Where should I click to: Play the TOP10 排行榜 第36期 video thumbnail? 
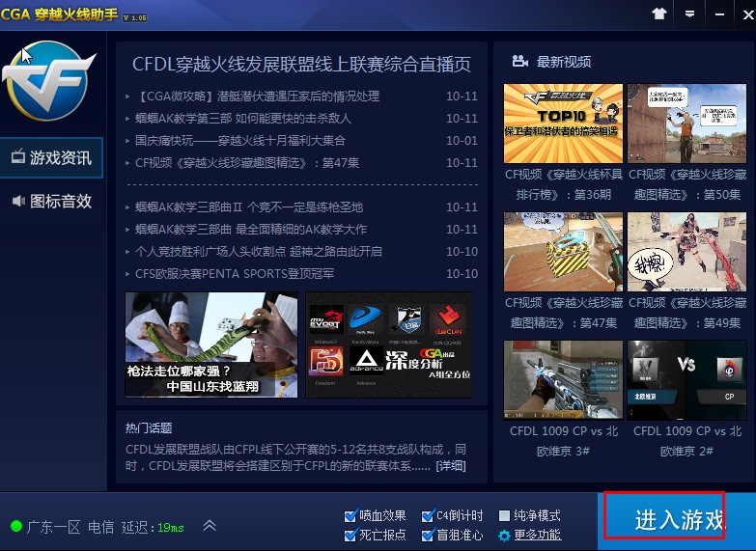(x=563, y=124)
